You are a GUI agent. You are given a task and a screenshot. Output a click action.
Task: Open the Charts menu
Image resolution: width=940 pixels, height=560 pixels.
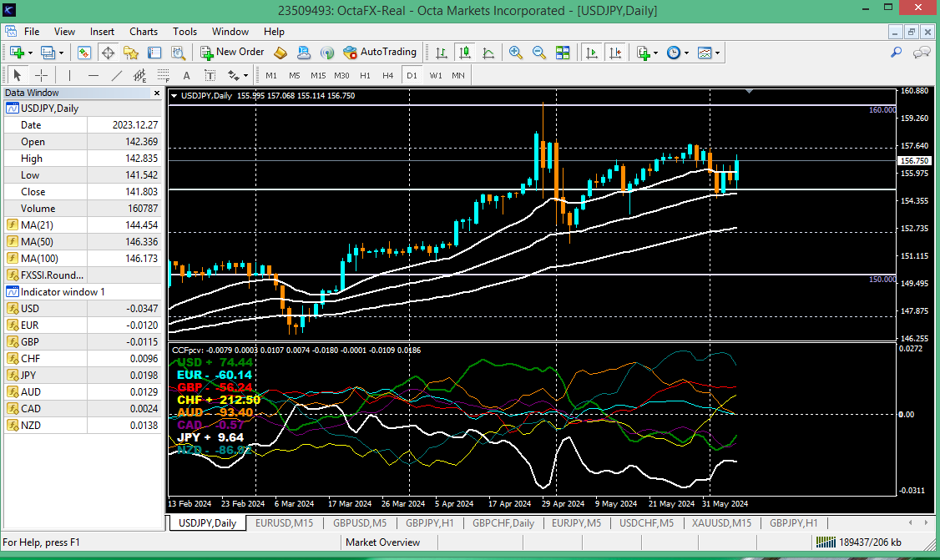pos(144,32)
